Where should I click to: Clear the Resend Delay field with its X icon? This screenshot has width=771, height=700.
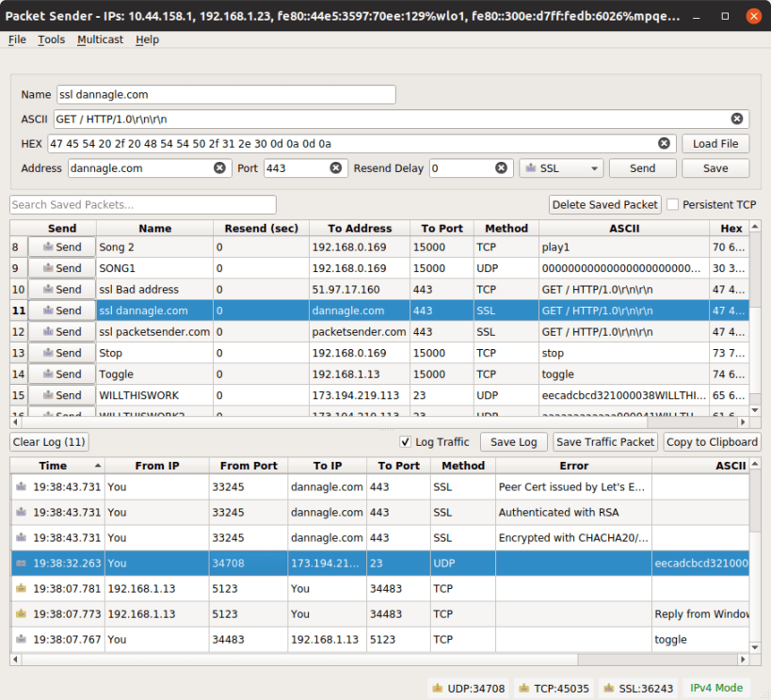click(501, 168)
